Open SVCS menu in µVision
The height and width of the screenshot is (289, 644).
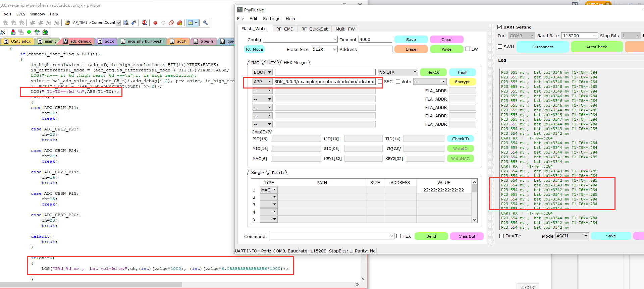point(21,14)
